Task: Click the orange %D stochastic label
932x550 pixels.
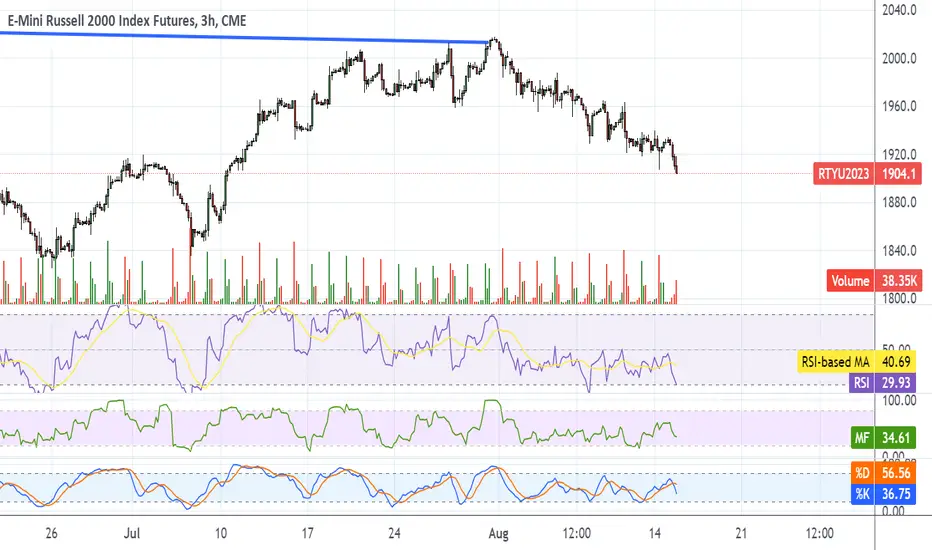Action: click(x=862, y=473)
